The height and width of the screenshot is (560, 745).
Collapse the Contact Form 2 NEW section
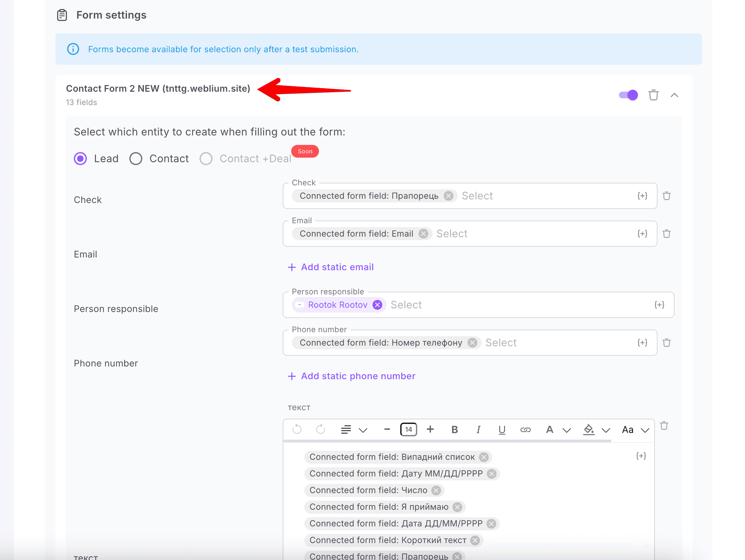674,95
